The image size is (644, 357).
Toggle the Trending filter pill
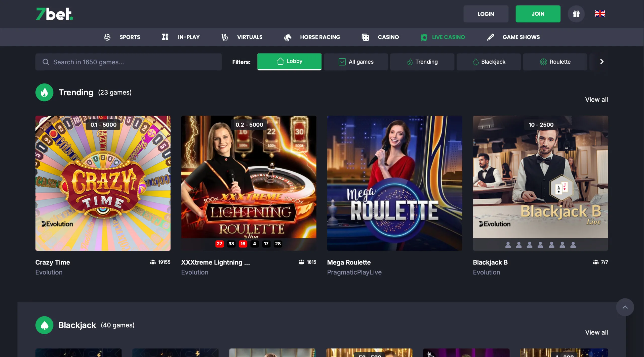coord(422,62)
